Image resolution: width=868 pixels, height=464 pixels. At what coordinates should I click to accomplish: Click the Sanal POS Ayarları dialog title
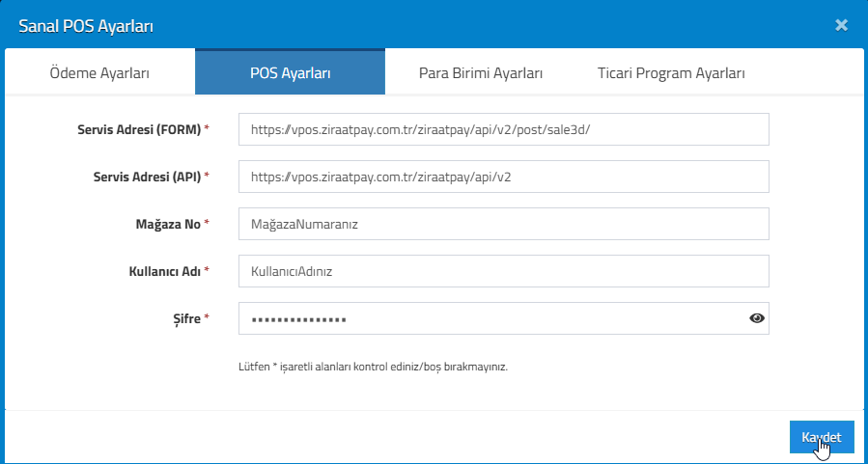pos(86,26)
